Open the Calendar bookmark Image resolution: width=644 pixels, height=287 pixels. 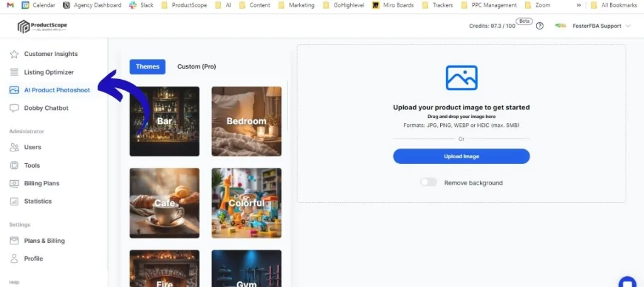pos(38,5)
